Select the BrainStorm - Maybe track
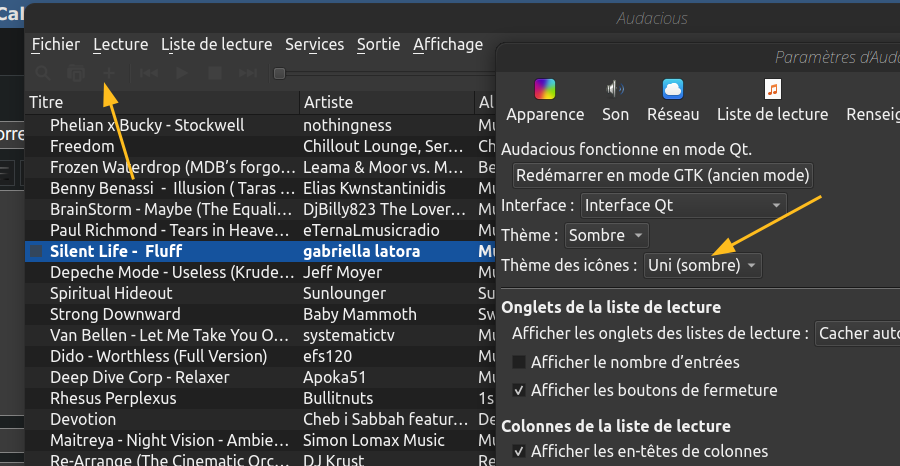This screenshot has width=900, height=466. coord(172,209)
